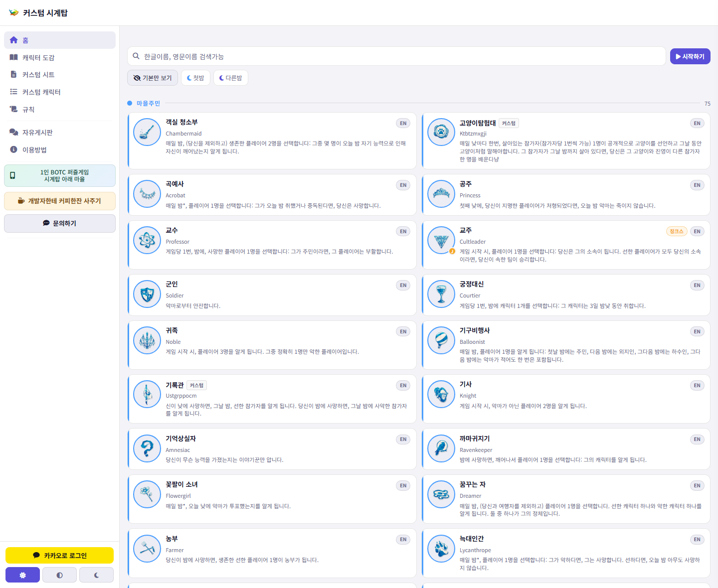
Task: Switch 늑대인간 card to EN
Action: point(697,540)
